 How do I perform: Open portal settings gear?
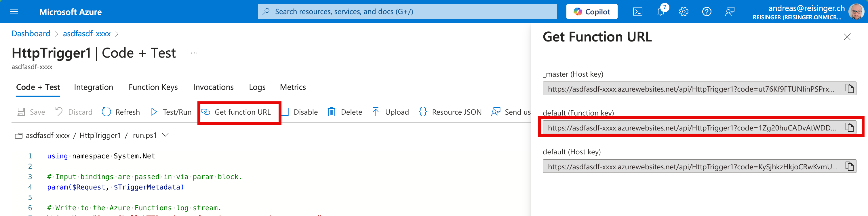[684, 12]
